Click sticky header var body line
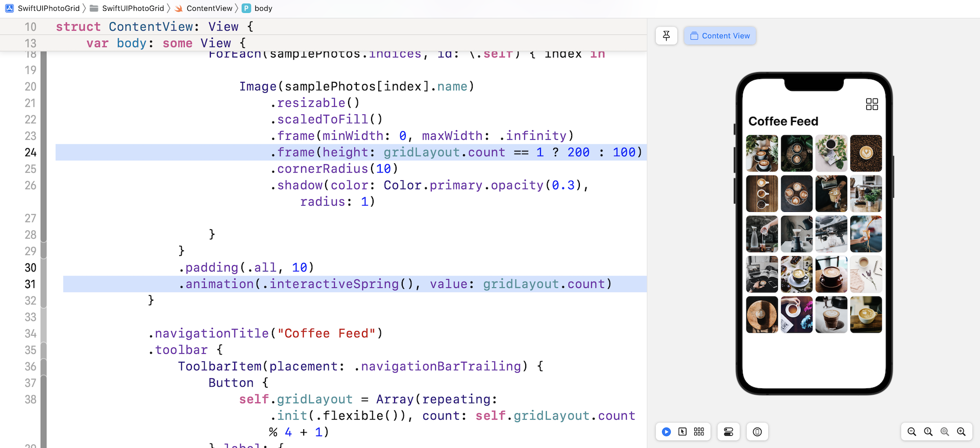Screen dimensions: 980x448 [166, 43]
